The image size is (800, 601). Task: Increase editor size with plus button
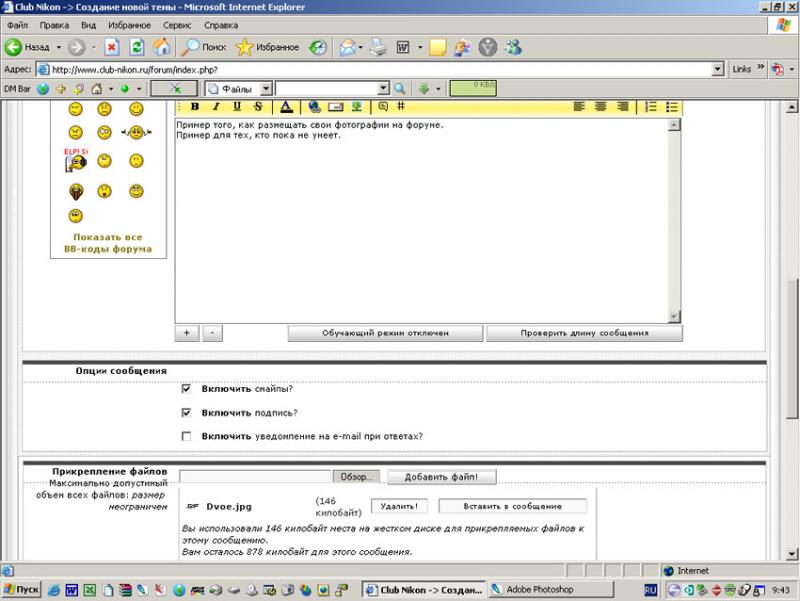pos(187,333)
